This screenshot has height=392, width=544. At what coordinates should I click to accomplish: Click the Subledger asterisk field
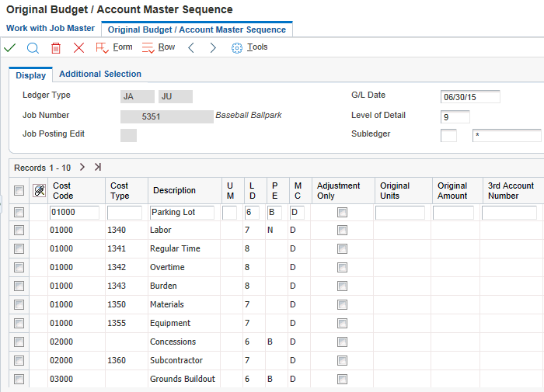pyautogui.click(x=507, y=136)
